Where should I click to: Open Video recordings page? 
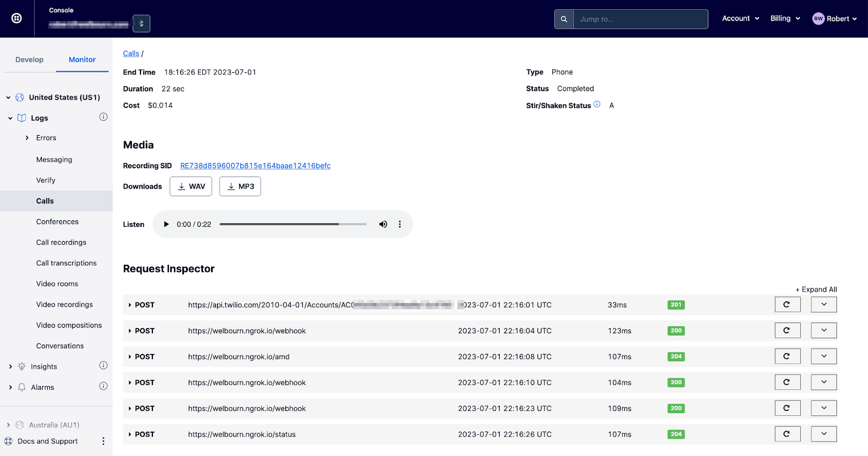click(65, 305)
